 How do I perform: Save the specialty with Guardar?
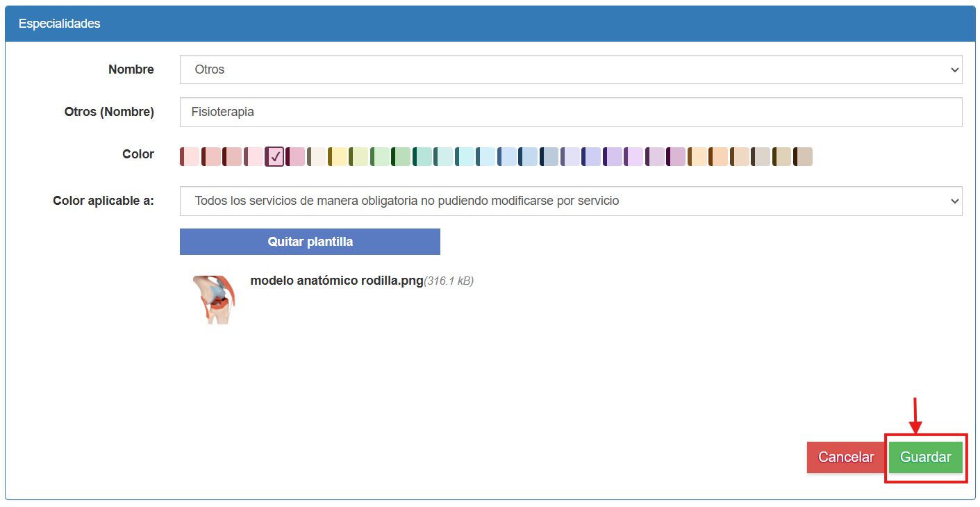tap(925, 457)
